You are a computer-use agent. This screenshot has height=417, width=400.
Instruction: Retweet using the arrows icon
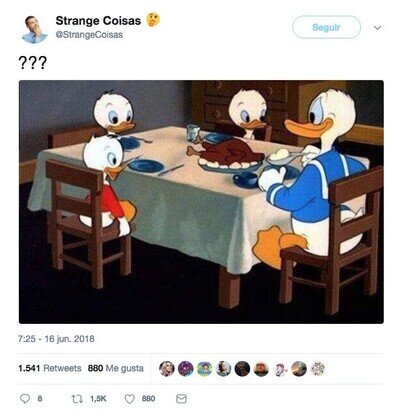(77, 399)
